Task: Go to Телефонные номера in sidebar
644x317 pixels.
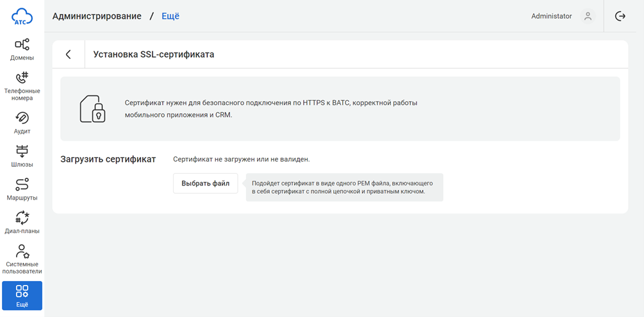Action: click(x=22, y=86)
